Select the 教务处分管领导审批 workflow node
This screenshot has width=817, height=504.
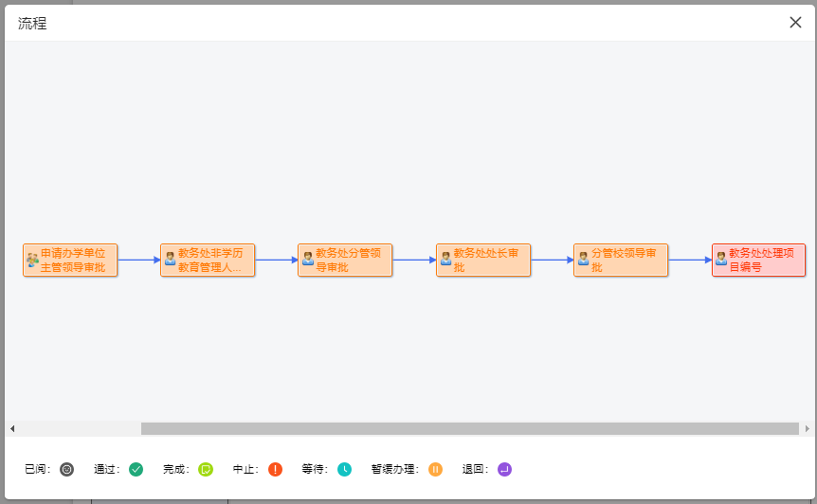click(x=345, y=260)
